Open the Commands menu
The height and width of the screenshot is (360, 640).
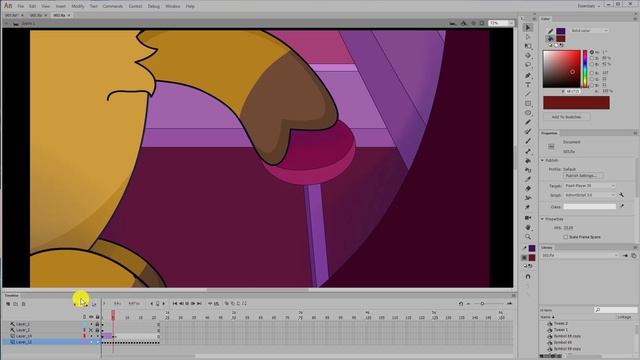(113, 7)
